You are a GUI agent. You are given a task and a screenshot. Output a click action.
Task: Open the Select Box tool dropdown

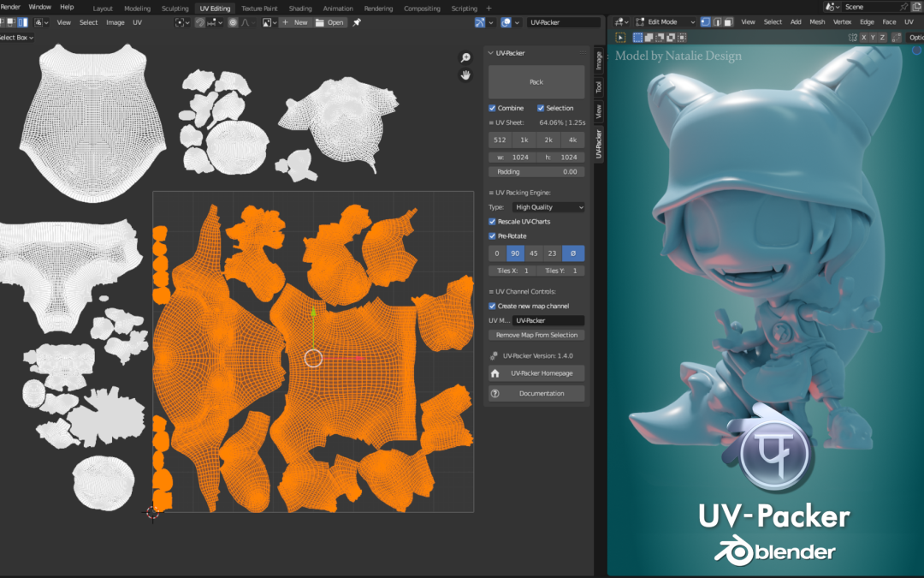(x=16, y=37)
